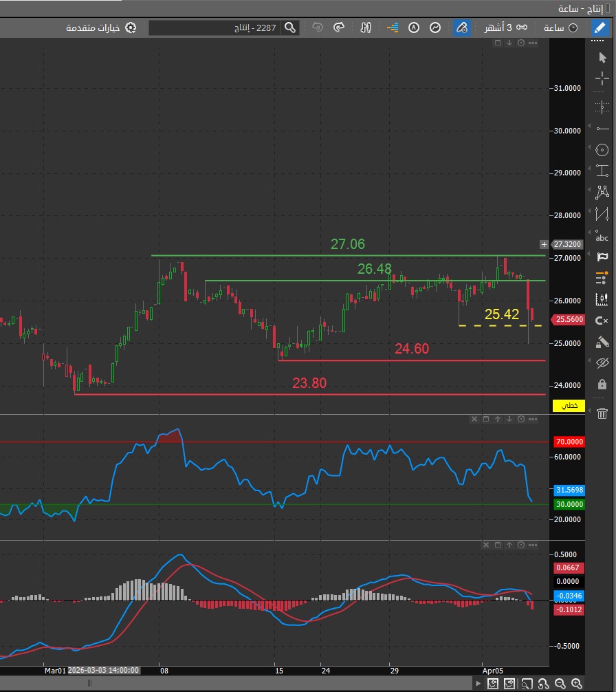
Task: Expand the RSI panel options ellipsis menu
Action: tap(532, 419)
